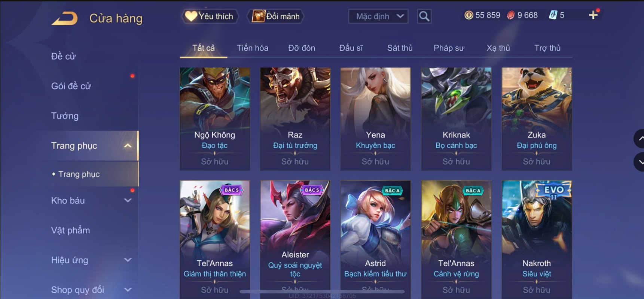
Task: Expand the Hiệu ứng sidebar section
Action: (x=128, y=260)
